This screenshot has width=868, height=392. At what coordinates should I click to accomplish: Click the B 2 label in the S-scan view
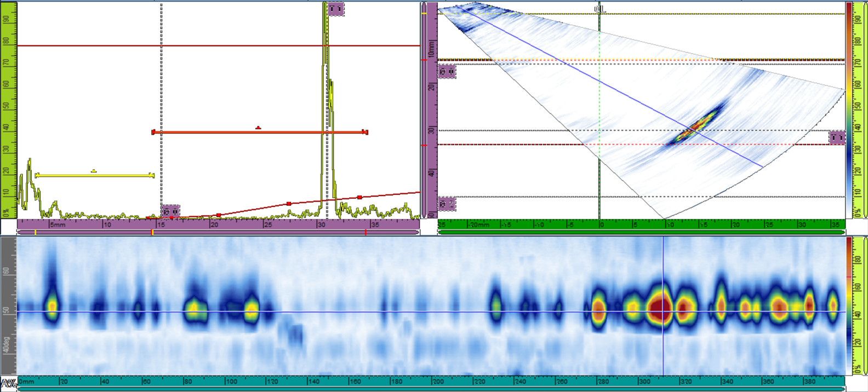coord(447,204)
